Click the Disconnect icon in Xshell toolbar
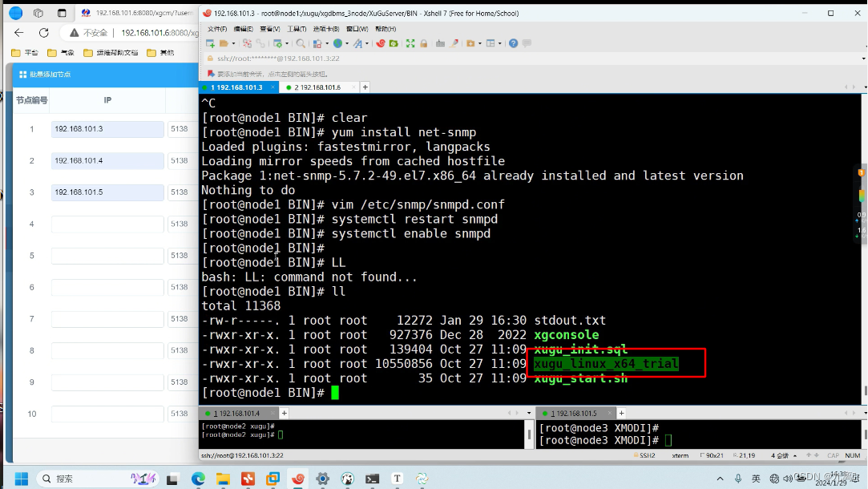868x489 pixels. tap(247, 43)
